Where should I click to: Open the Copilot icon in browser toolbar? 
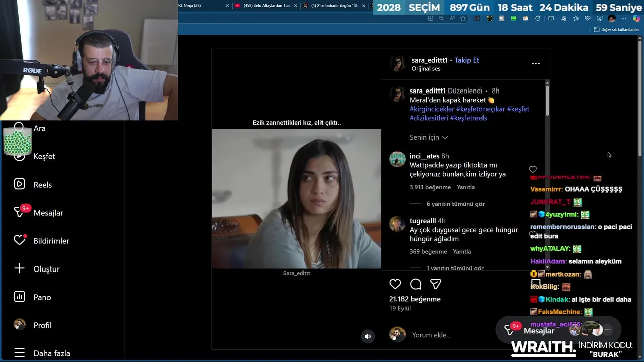coord(636,18)
